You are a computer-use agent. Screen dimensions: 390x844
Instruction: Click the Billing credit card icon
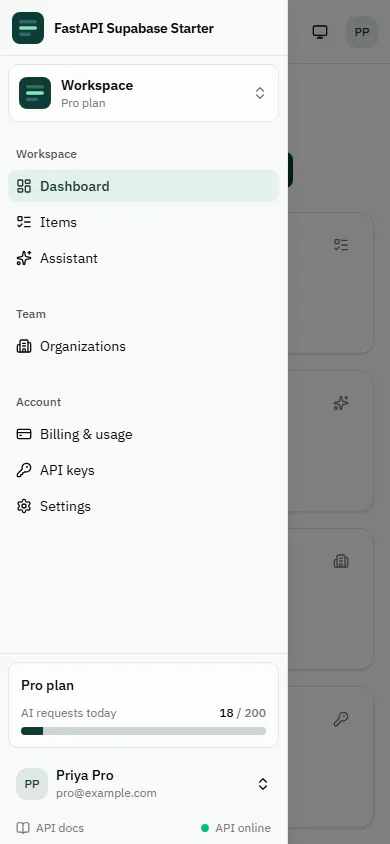point(24,434)
